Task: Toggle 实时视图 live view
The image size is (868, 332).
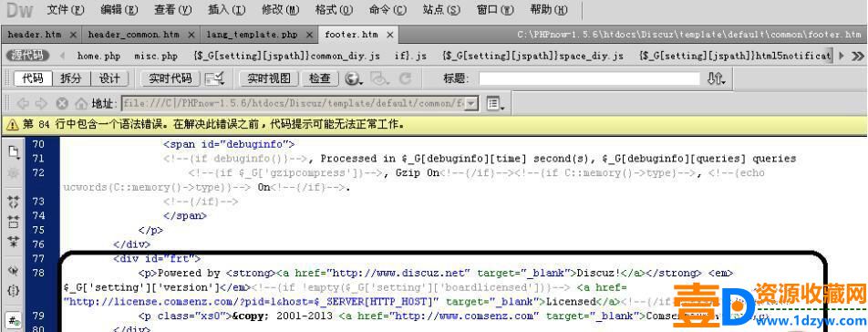Action: tap(268, 78)
